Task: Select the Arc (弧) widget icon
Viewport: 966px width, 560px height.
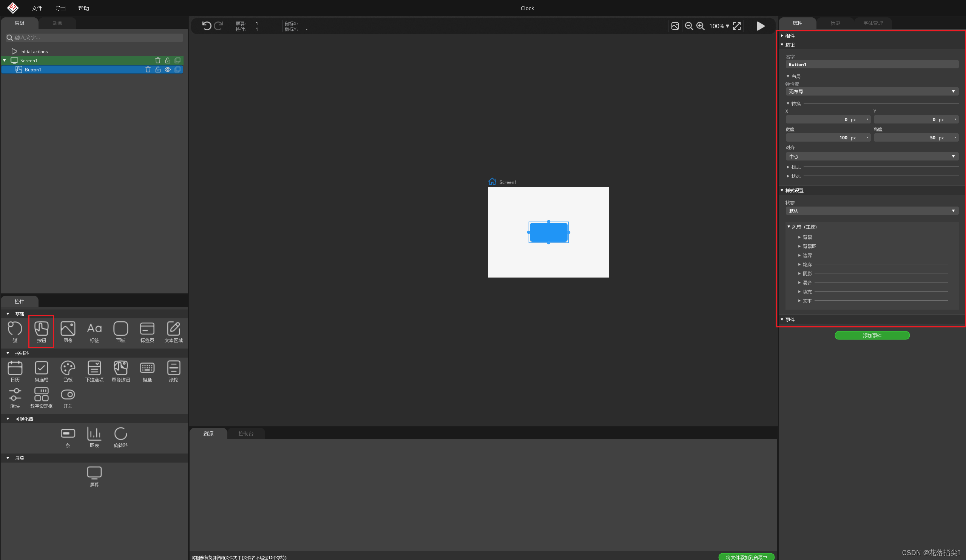Action: click(x=15, y=329)
